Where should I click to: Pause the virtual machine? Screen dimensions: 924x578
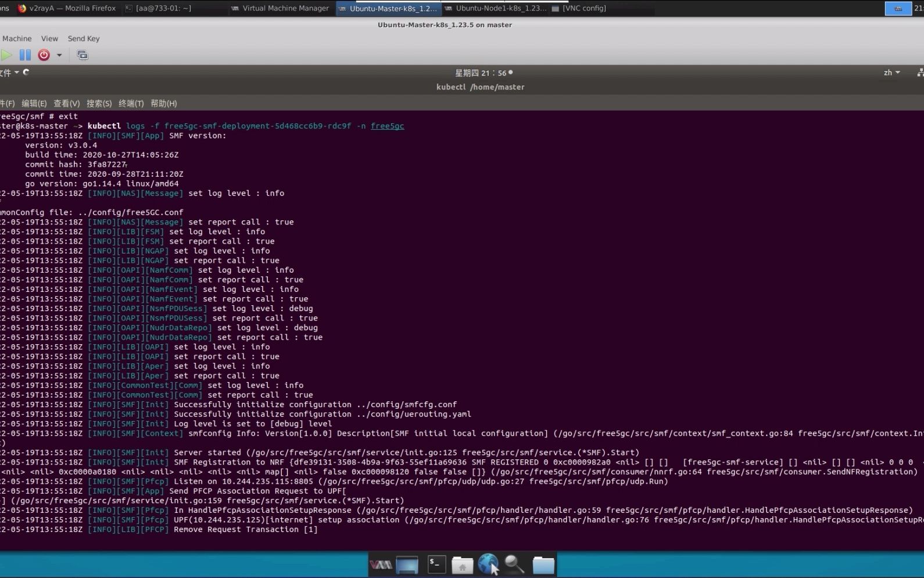pos(25,55)
